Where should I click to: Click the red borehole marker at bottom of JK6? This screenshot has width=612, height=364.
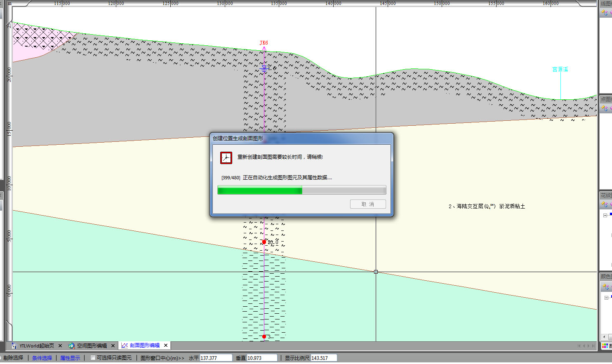[x=264, y=337]
